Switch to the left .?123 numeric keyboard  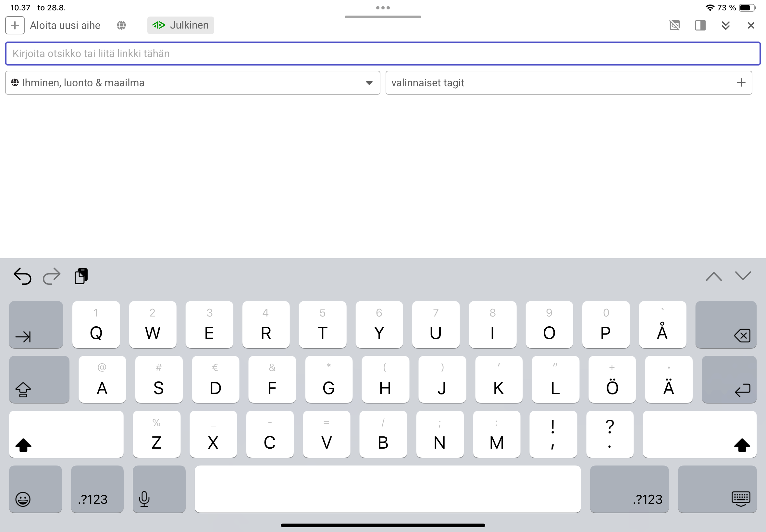pyautogui.click(x=97, y=489)
